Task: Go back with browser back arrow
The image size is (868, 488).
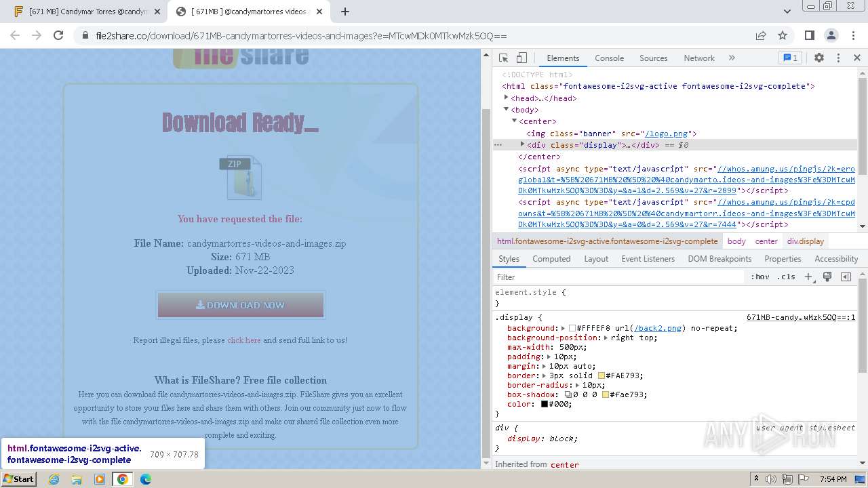Action: point(15,35)
